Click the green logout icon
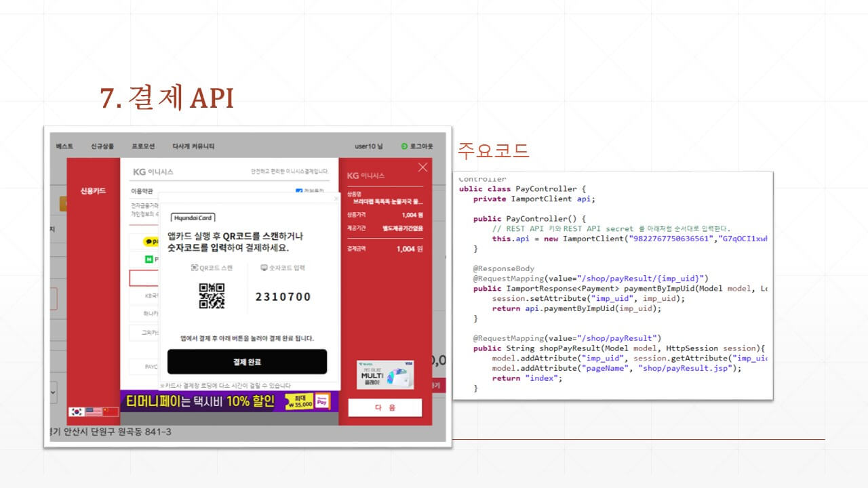The width and height of the screenshot is (868, 488). click(404, 146)
